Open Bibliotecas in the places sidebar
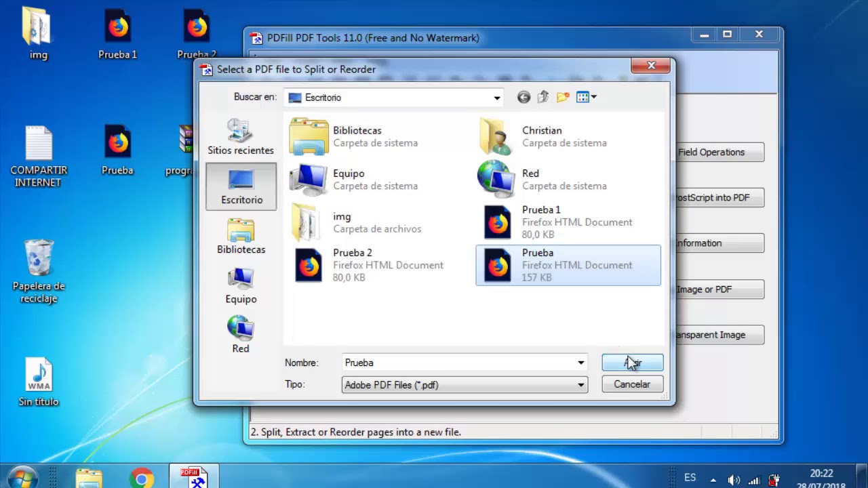 (241, 237)
